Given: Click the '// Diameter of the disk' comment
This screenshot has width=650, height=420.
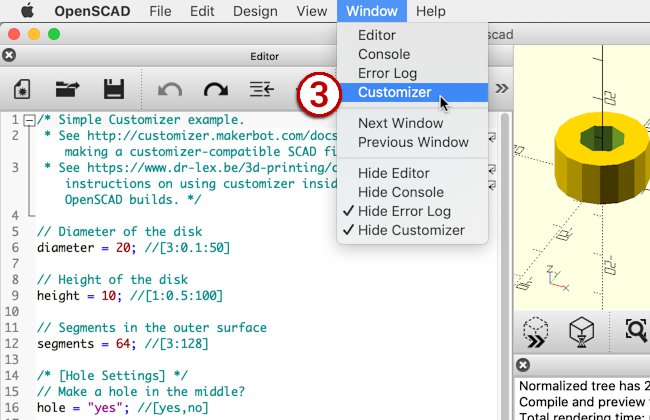Looking at the screenshot, I should 119,231.
